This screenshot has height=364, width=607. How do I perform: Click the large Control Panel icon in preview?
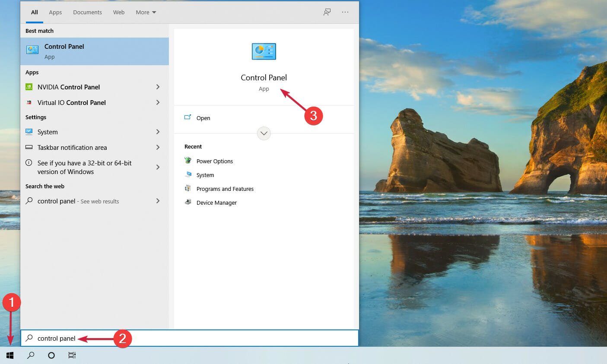pos(264,51)
